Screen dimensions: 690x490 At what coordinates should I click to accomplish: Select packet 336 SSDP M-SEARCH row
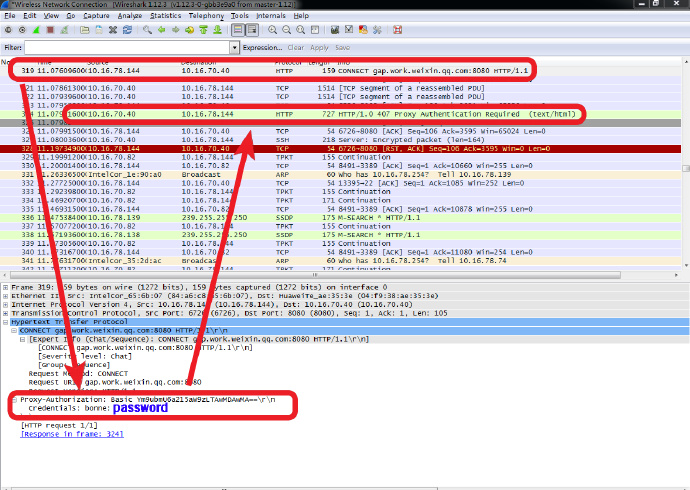pyautogui.click(x=341, y=218)
